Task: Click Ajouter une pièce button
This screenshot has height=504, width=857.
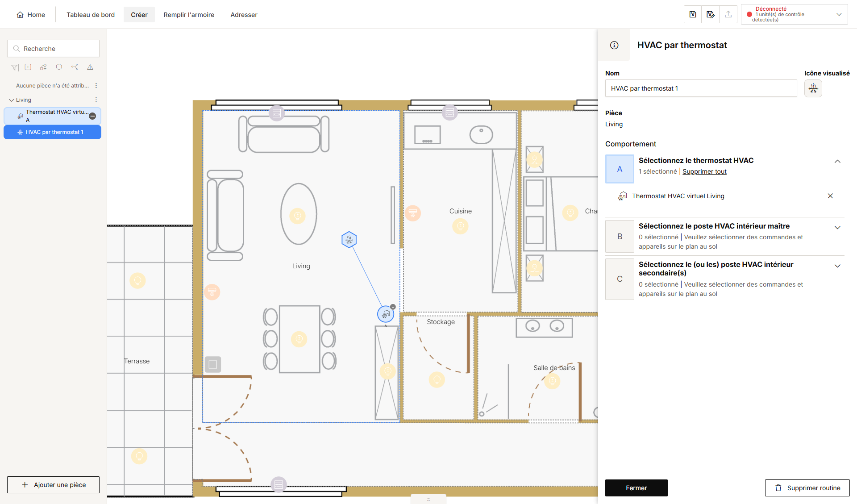Action: click(53, 485)
